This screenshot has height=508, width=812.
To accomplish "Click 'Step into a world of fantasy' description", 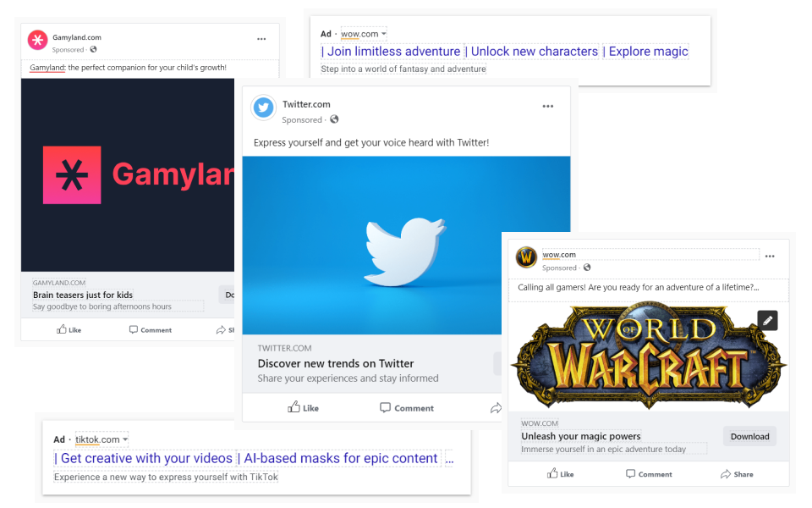I will (403, 69).
